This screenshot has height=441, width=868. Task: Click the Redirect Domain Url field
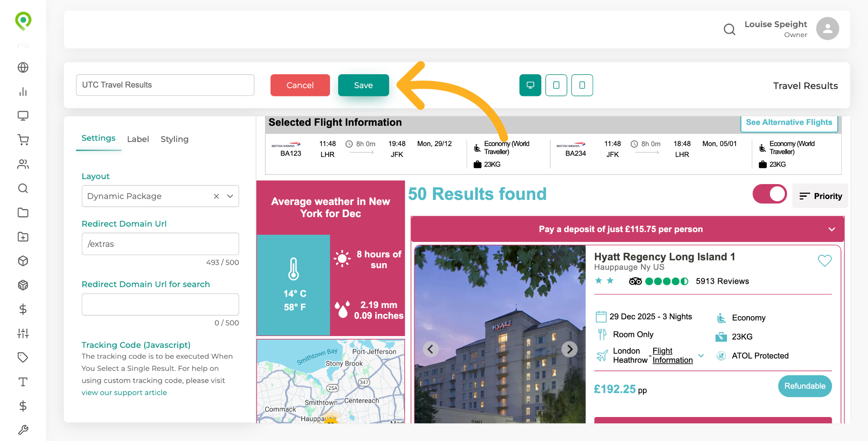[160, 244]
